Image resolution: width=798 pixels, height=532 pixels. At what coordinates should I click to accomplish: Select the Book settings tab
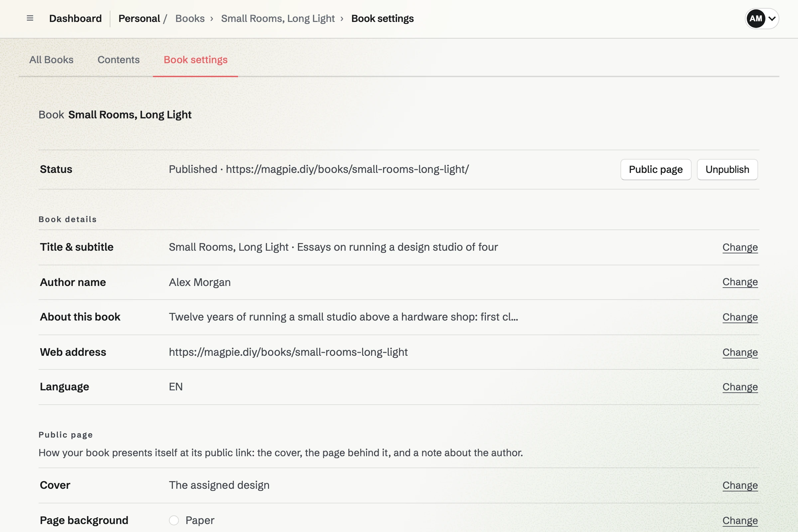[x=196, y=60]
